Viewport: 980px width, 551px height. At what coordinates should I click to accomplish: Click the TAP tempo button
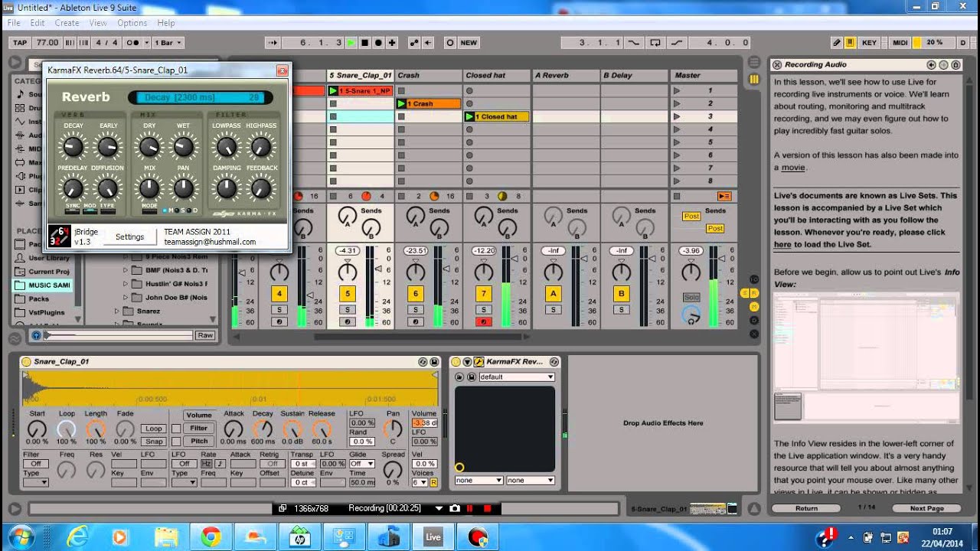20,43
